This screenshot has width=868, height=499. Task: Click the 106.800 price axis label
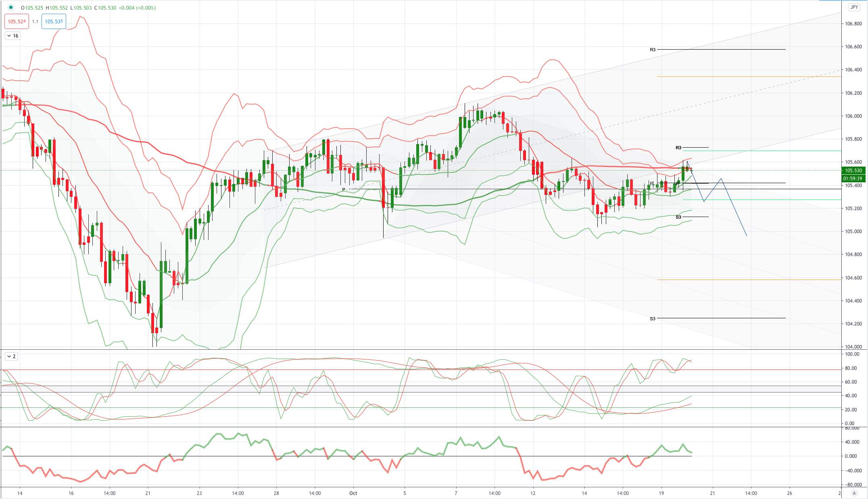tap(853, 24)
